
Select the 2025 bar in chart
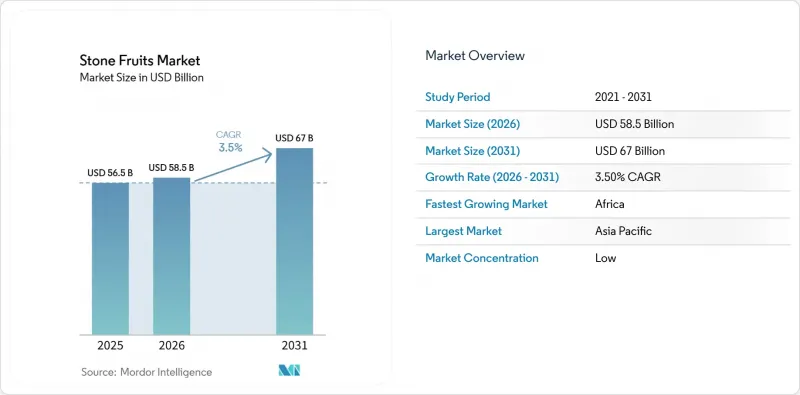110,258
